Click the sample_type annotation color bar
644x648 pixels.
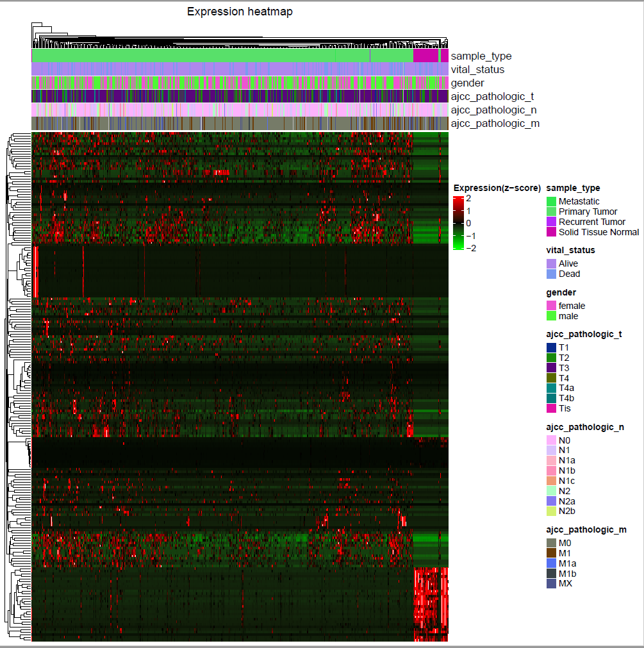tap(240, 56)
